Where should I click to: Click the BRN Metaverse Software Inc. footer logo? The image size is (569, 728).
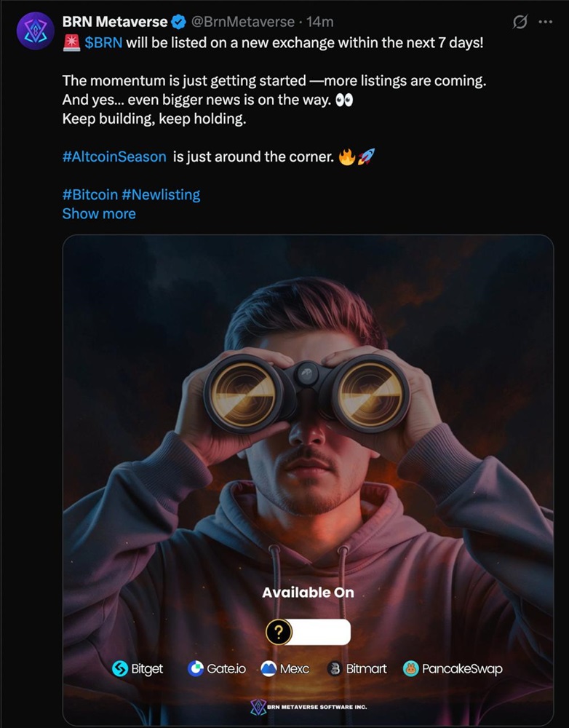pos(258,708)
